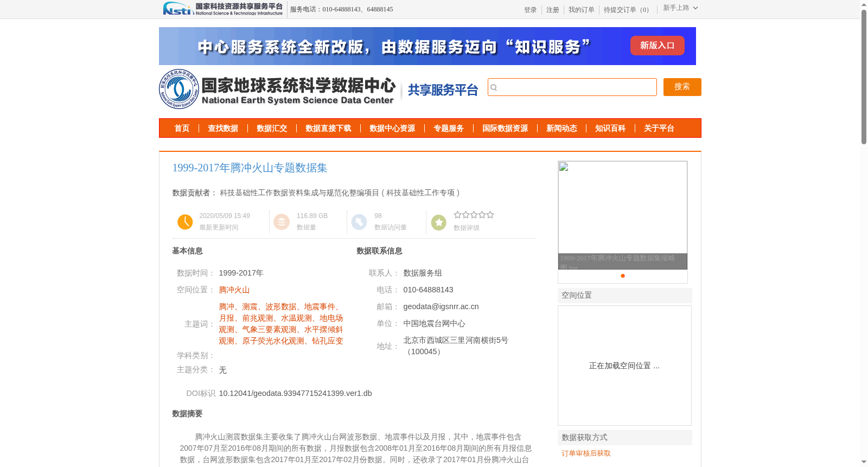Click the orange carousel dot under thumbnail
The width and height of the screenshot is (868, 467).
623,276
